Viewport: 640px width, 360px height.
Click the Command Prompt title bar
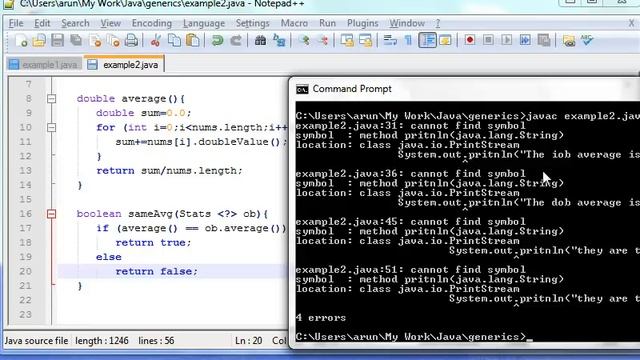464,89
